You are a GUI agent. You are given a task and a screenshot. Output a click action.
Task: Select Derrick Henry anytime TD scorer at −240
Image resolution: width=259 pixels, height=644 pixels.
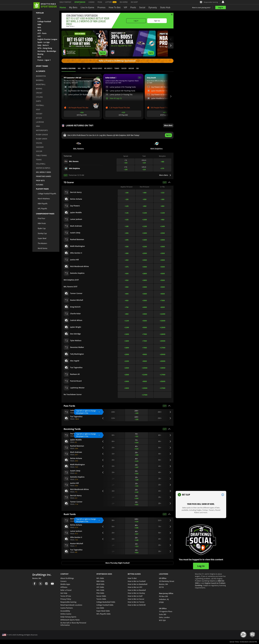127,192
